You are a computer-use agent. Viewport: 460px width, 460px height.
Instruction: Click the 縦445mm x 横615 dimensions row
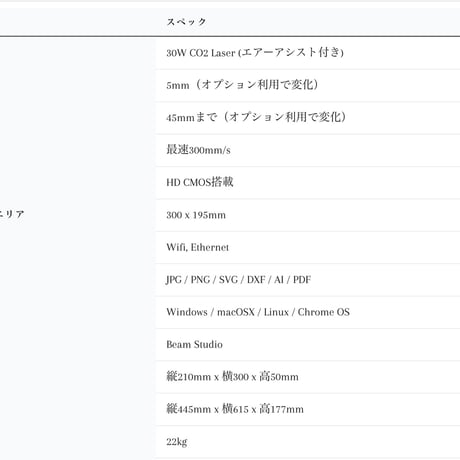pyautogui.click(x=308, y=409)
